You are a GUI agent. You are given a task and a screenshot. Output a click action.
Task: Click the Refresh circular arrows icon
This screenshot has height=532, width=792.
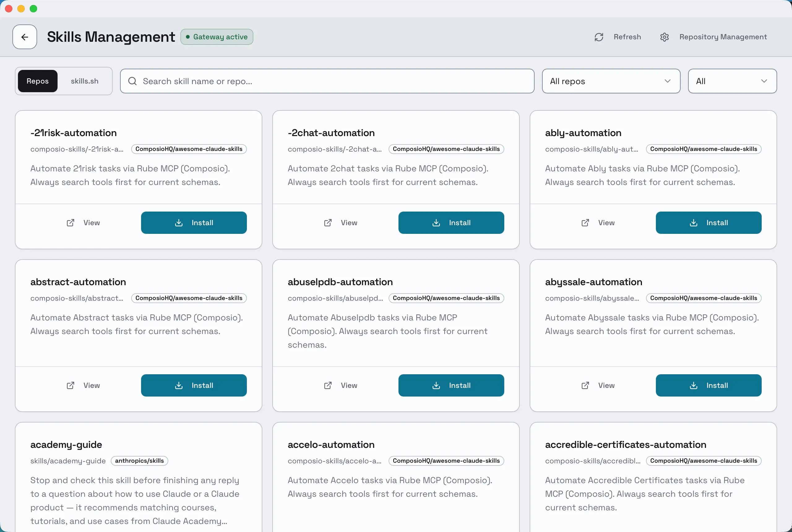point(599,37)
